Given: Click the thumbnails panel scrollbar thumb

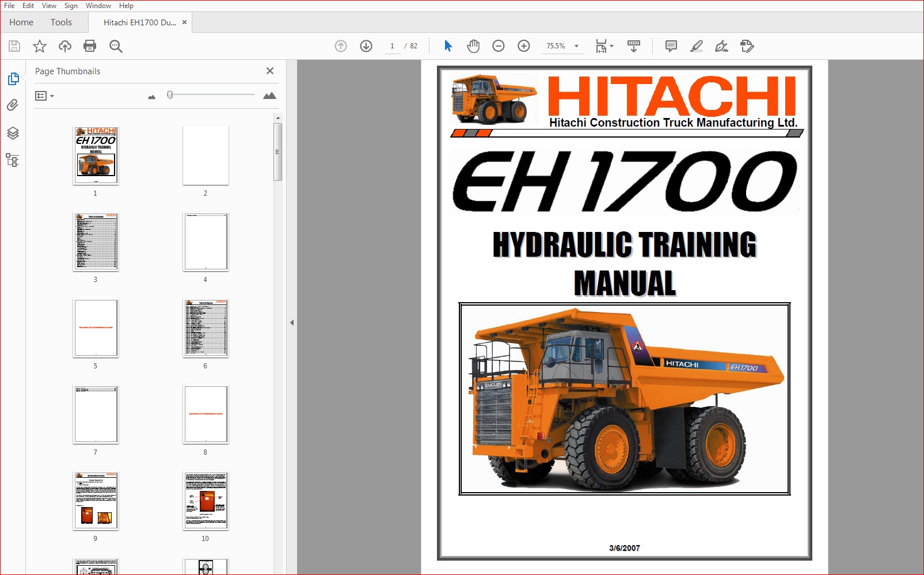Looking at the screenshot, I should point(278,152).
